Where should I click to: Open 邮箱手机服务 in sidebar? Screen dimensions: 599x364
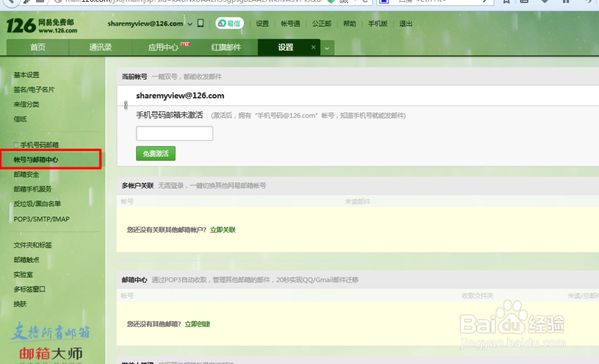click(x=32, y=189)
